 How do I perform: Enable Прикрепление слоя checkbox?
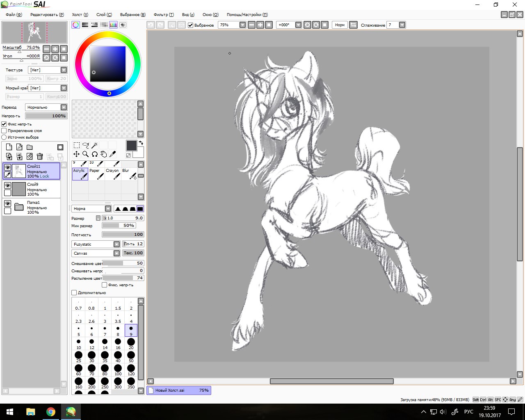point(4,131)
